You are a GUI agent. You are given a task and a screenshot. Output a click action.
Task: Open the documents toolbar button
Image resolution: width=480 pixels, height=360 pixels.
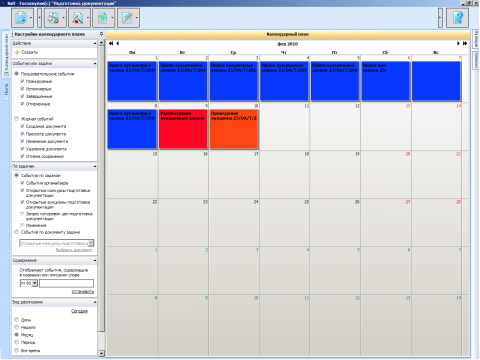click(21, 18)
